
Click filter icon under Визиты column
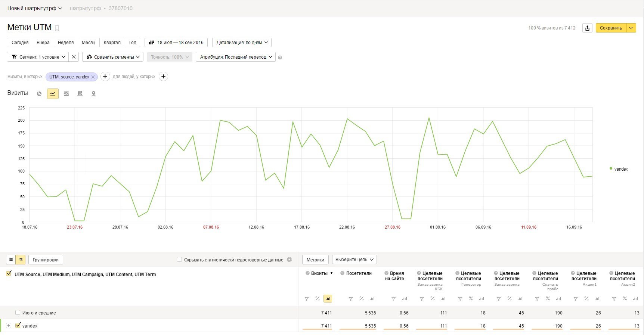(307, 299)
